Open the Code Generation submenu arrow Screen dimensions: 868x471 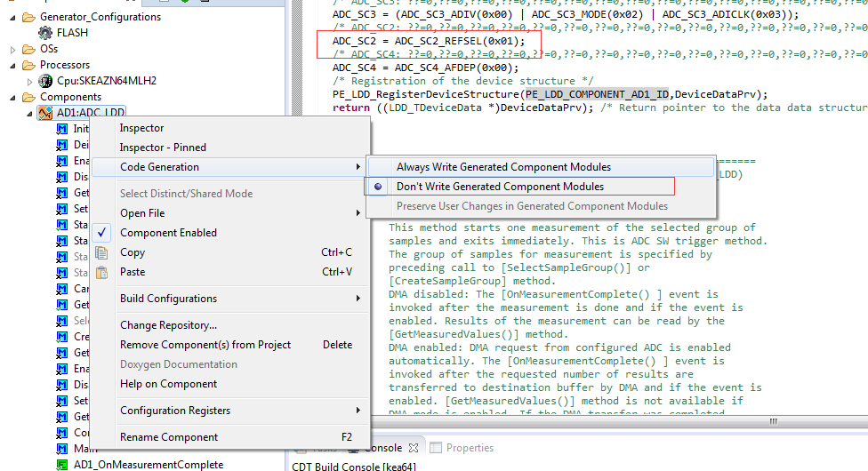click(358, 167)
